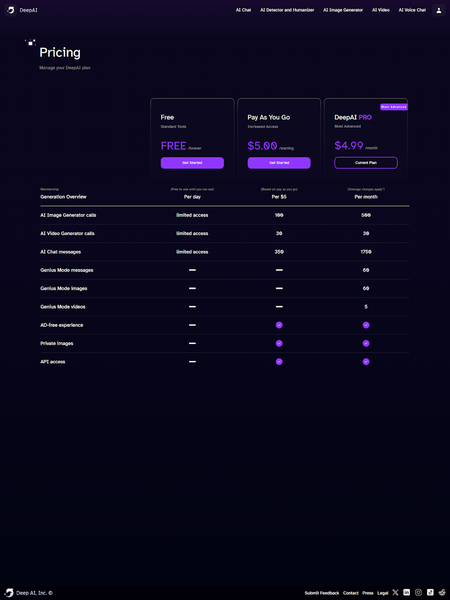Click Pay As You Go API access checkmark
The width and height of the screenshot is (450, 600).
[279, 362]
